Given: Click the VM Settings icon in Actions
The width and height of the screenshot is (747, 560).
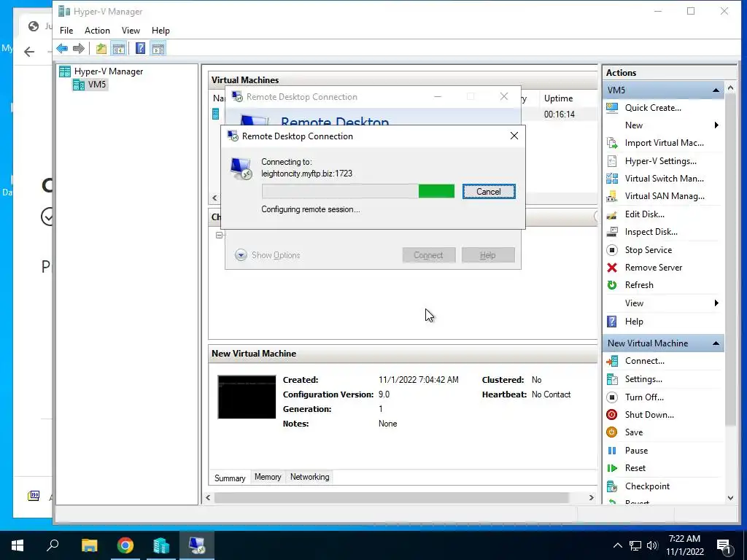Looking at the screenshot, I should click(612, 379).
